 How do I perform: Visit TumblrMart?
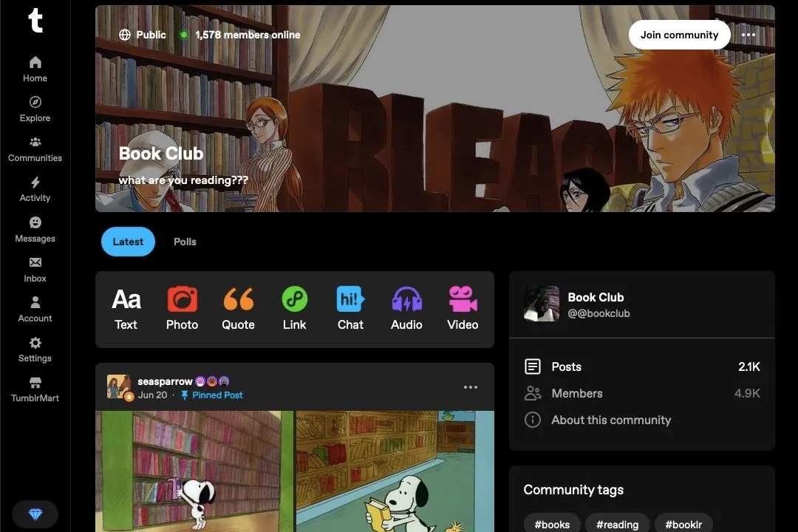click(35, 388)
